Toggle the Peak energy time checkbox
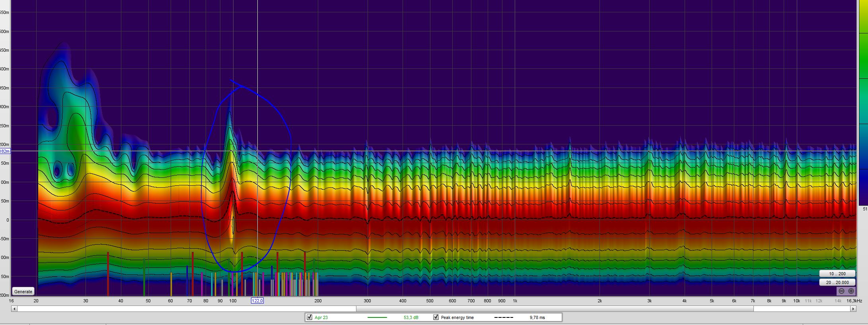The image size is (868, 325). point(436,317)
